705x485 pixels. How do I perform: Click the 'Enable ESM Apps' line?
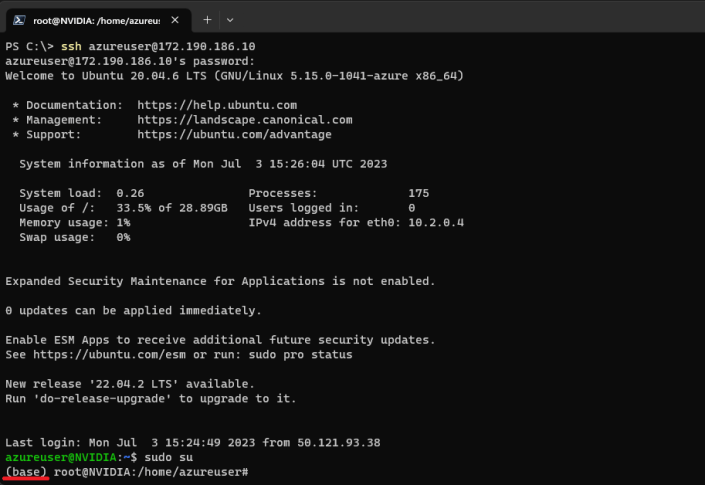click(x=220, y=340)
